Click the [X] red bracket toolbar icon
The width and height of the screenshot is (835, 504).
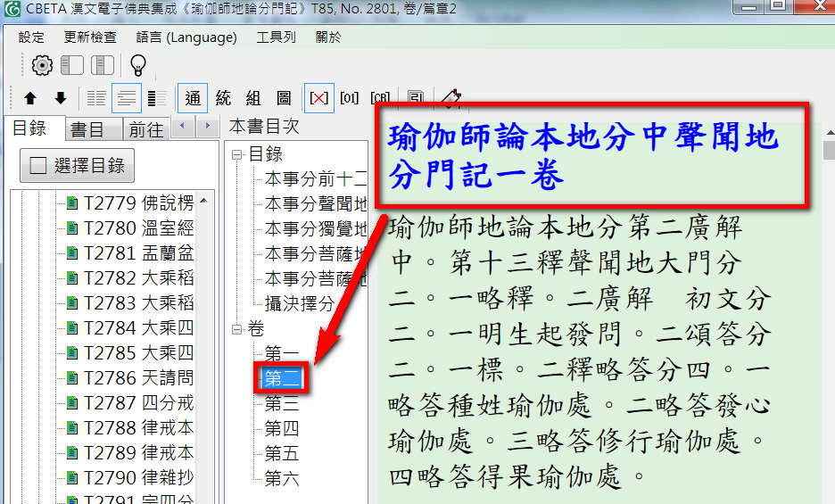(318, 98)
